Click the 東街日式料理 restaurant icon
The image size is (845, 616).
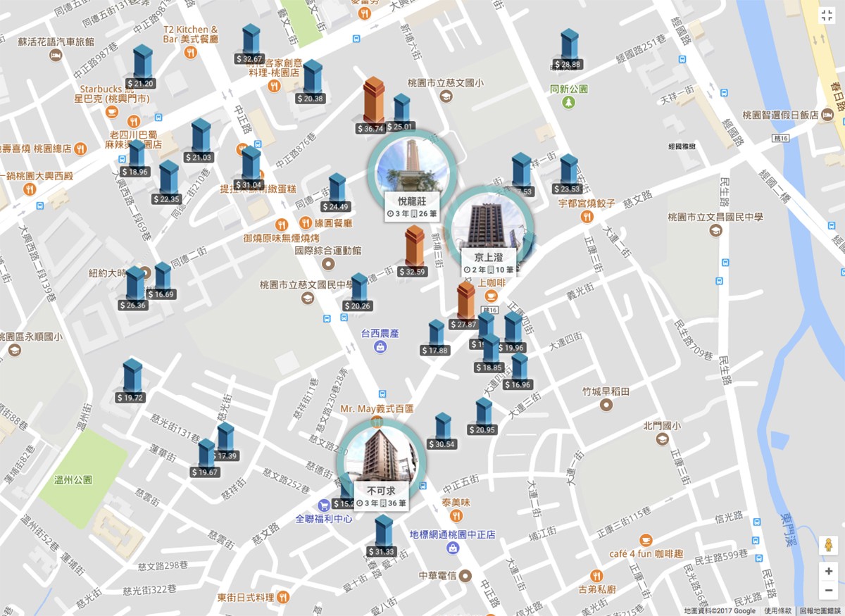click(283, 596)
